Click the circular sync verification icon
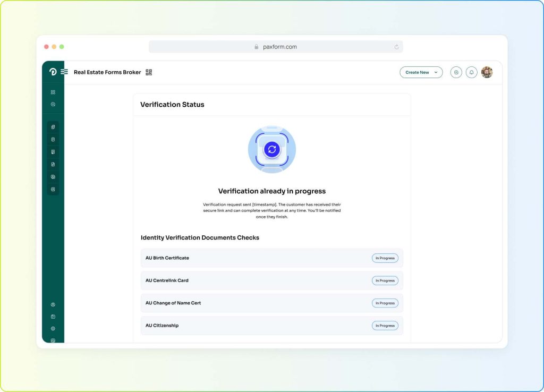Viewport: 544px width, 392px height. [x=272, y=149]
